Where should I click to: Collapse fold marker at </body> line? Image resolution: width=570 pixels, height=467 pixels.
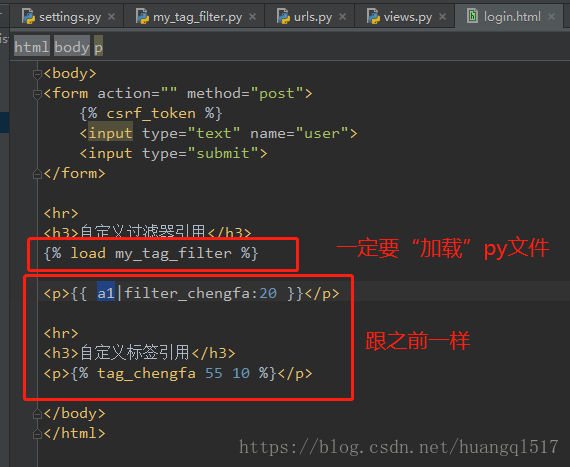37,414
